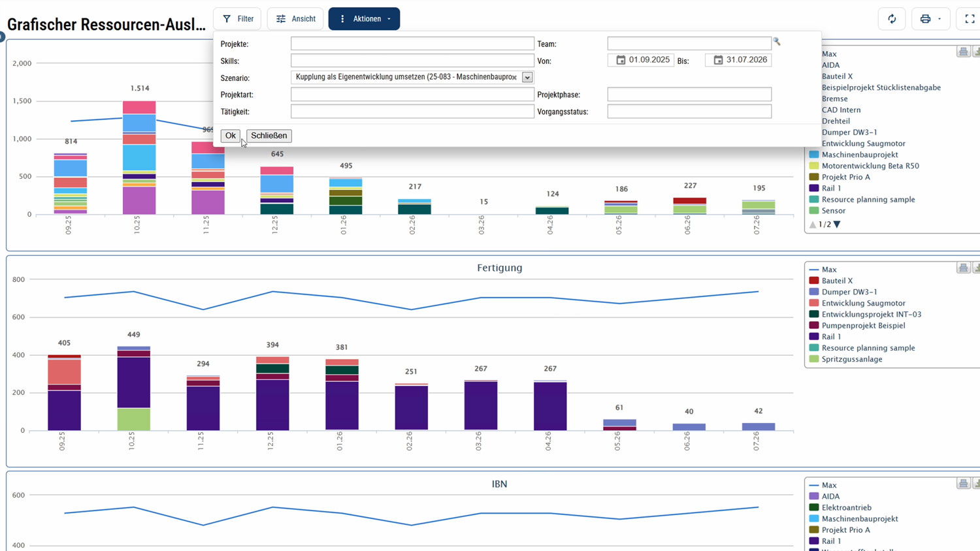Toggle Rail 1 series in Fertigung legend
980x551 pixels.
pos(830,337)
